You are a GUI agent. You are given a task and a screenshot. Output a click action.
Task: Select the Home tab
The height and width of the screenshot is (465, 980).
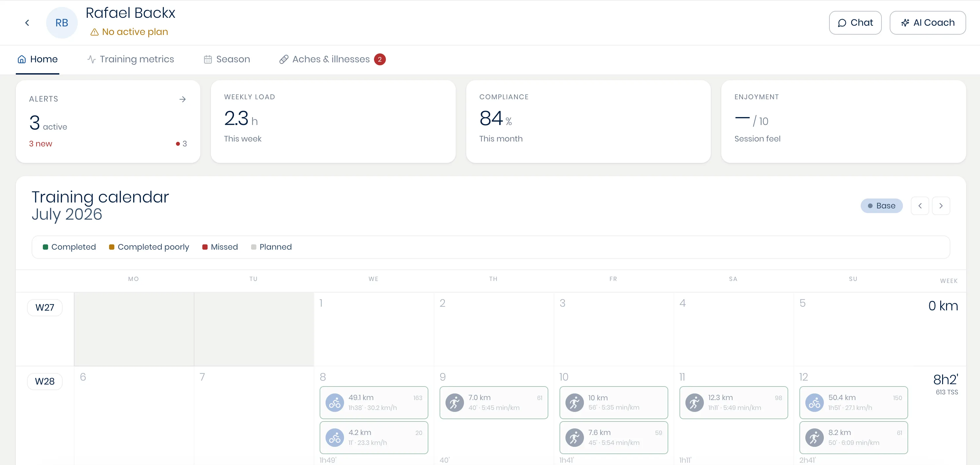[x=37, y=59]
